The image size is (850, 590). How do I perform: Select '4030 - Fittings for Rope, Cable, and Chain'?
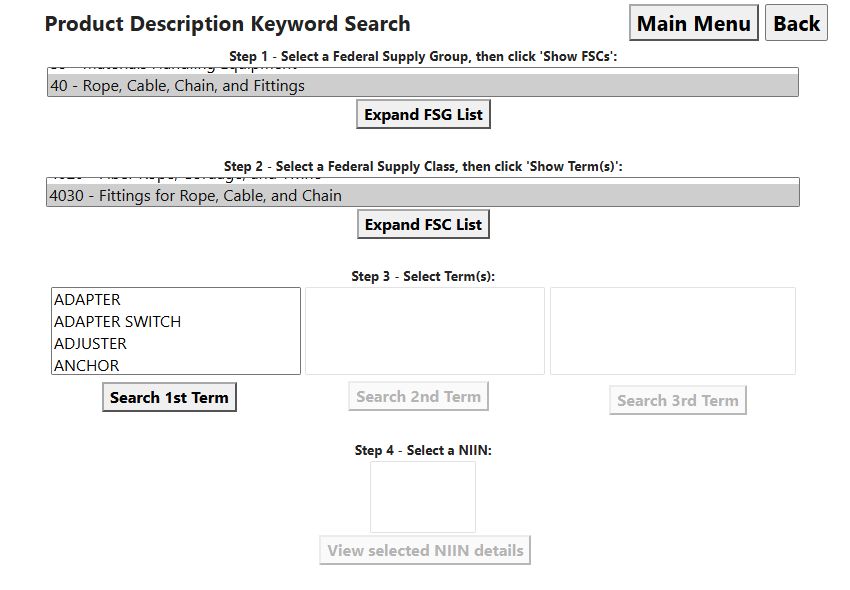point(423,196)
